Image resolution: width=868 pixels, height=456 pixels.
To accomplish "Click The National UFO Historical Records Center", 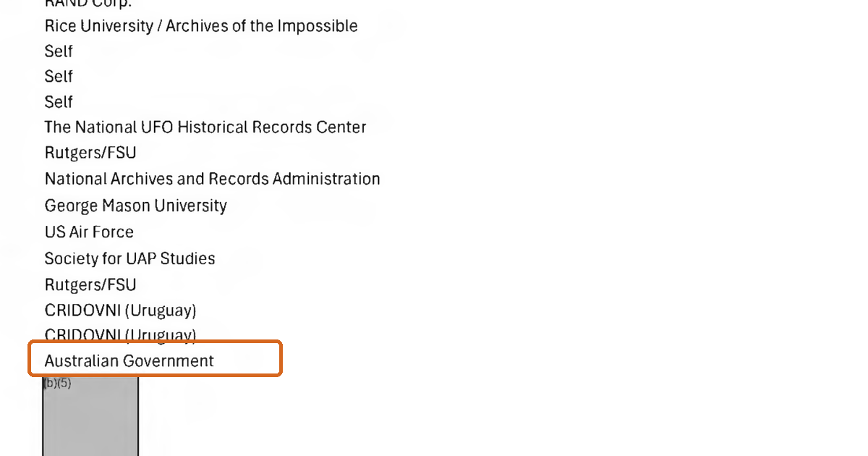I will (205, 127).
